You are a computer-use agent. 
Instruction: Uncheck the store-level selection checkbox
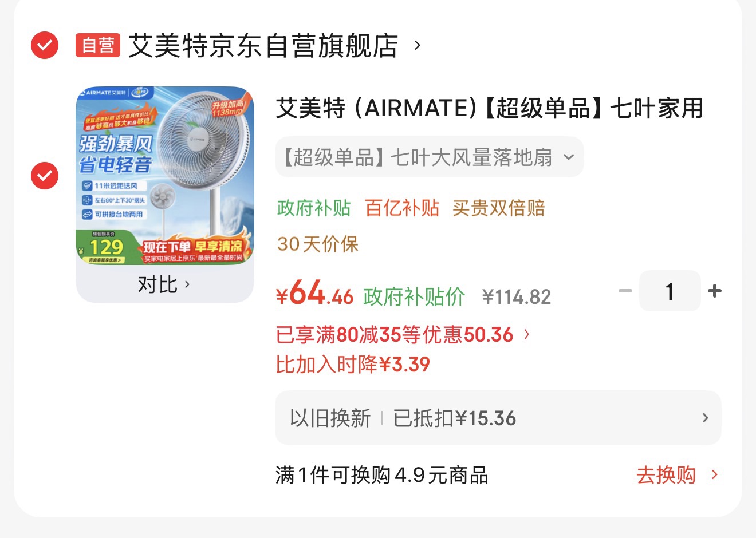45,45
